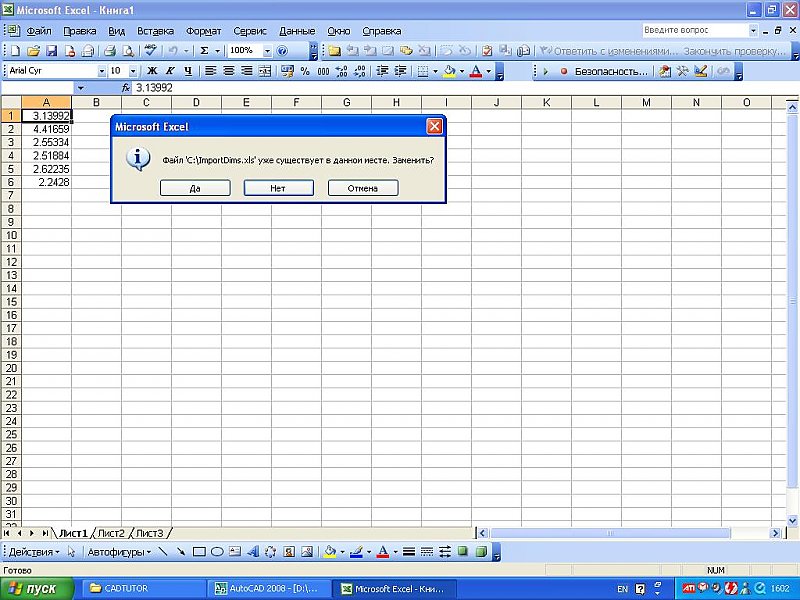Create a new workbook with the toolbar icon
Image resolution: width=800 pixels, height=600 pixels.
click(15, 51)
